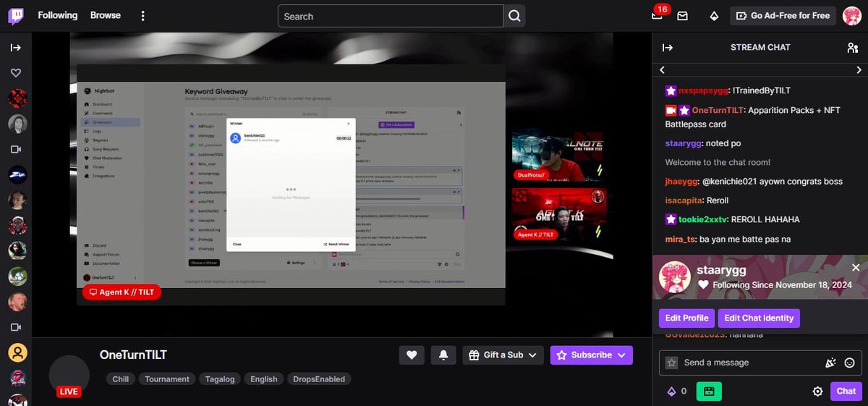Click the Chill tag
This screenshot has width=868, height=406.
121,378
